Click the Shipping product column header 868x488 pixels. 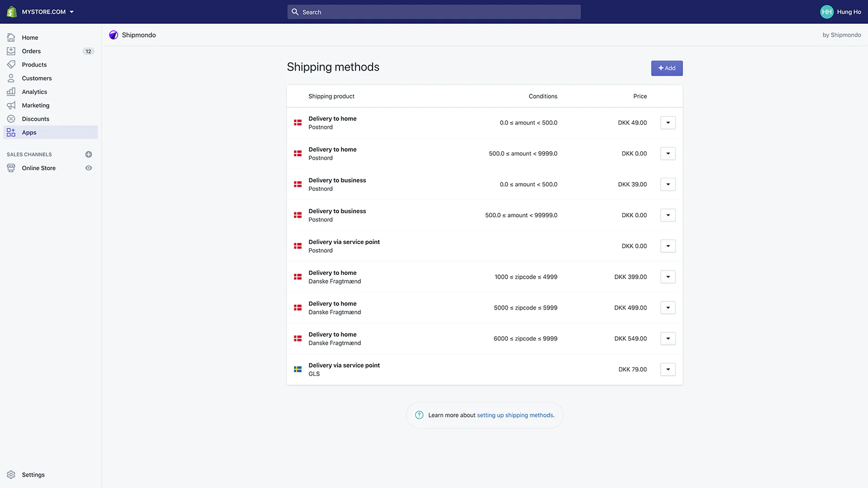(331, 97)
